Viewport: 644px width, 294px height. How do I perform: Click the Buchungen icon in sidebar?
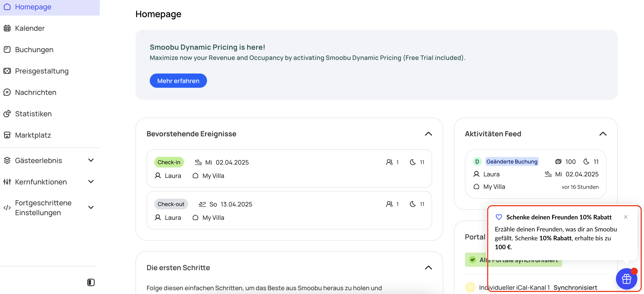(x=7, y=49)
